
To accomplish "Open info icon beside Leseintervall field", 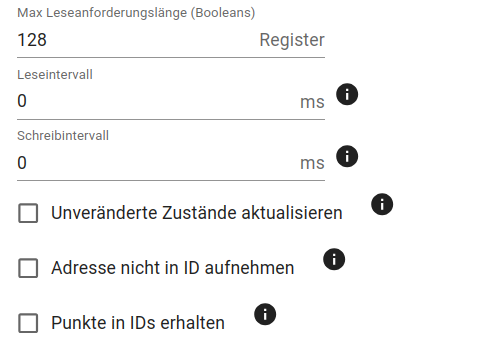I will [347, 94].
